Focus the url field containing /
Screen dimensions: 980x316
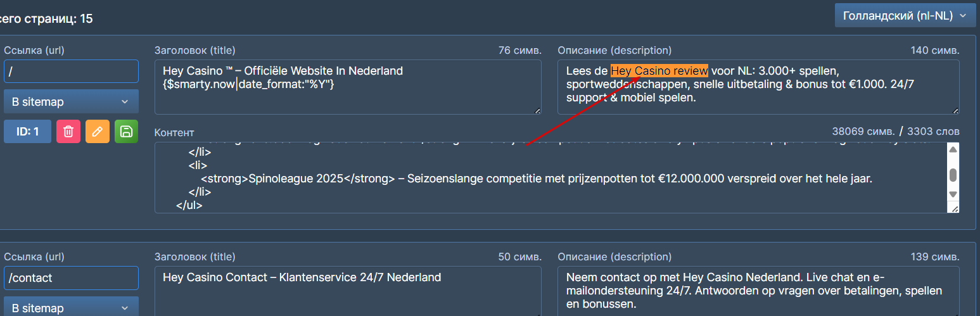[71, 71]
